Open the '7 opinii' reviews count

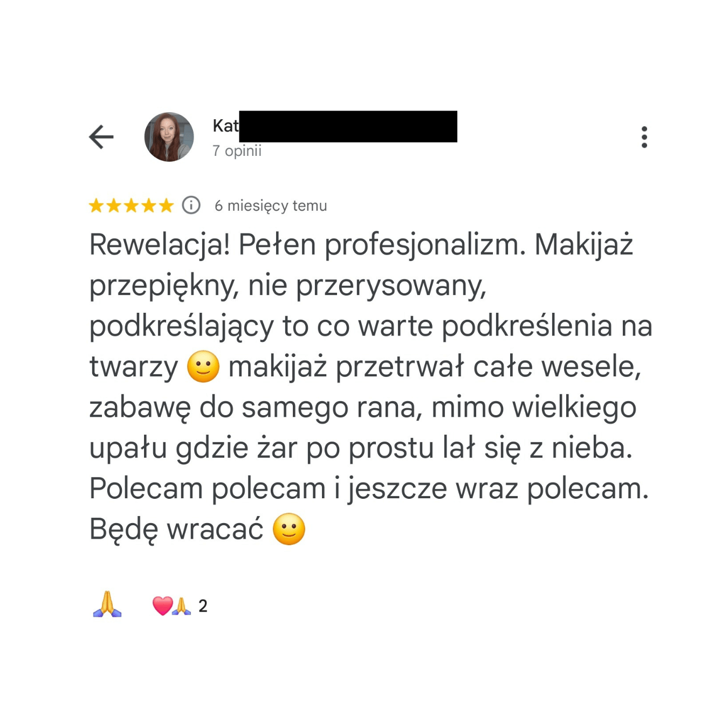tap(237, 151)
